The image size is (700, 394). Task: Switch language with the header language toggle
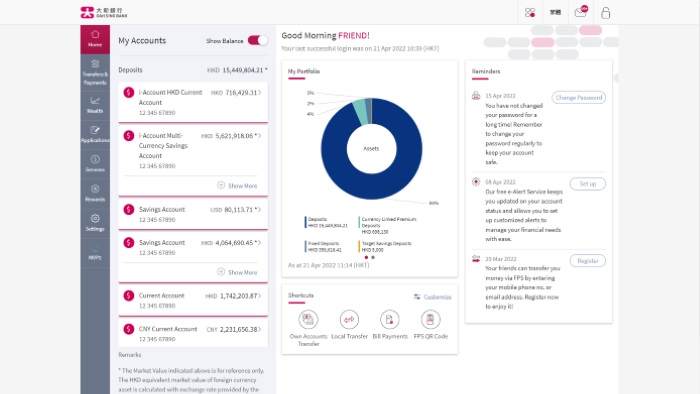(555, 12)
